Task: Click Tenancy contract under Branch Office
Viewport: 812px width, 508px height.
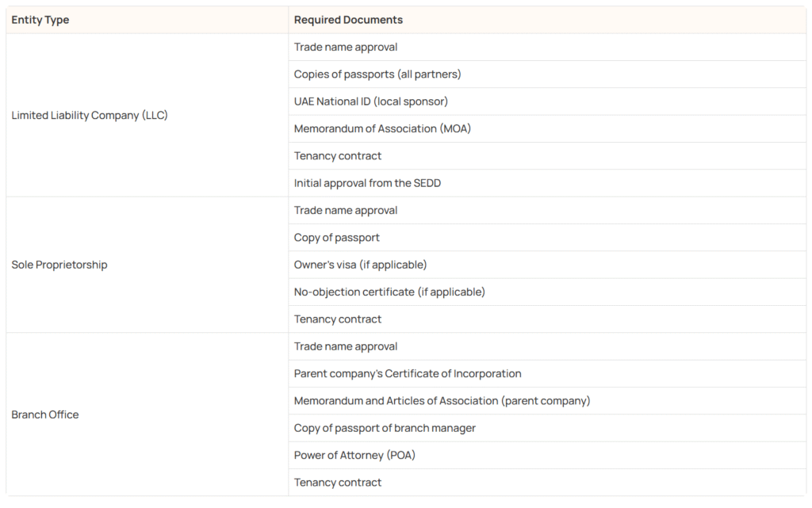Action: coord(547,483)
